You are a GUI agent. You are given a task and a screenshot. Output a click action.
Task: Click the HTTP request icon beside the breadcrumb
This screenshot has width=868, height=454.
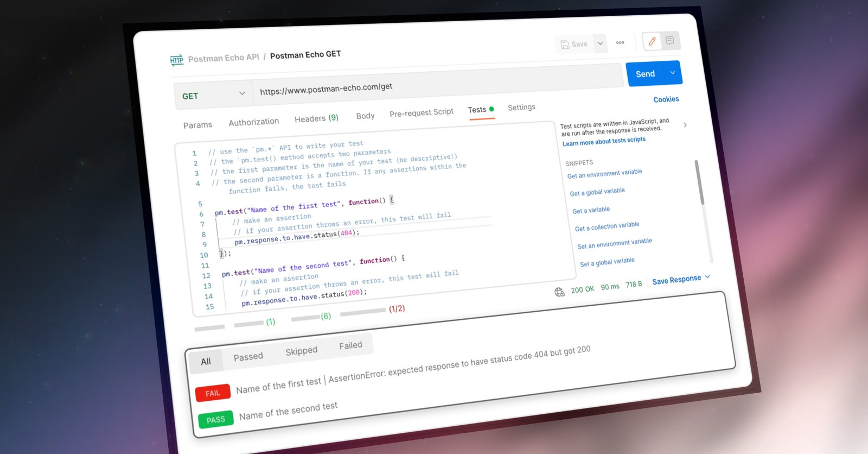click(x=176, y=60)
